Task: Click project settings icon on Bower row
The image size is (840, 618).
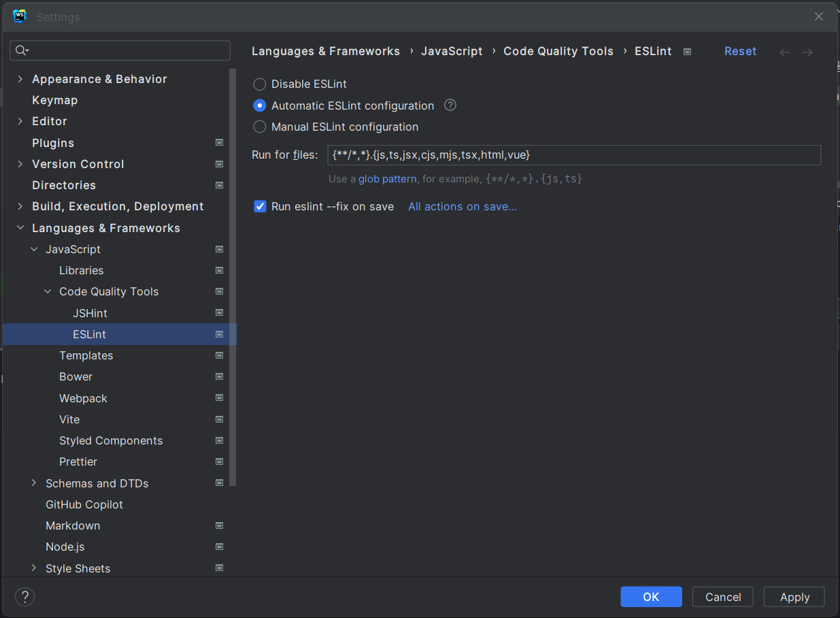Action: coord(219,376)
